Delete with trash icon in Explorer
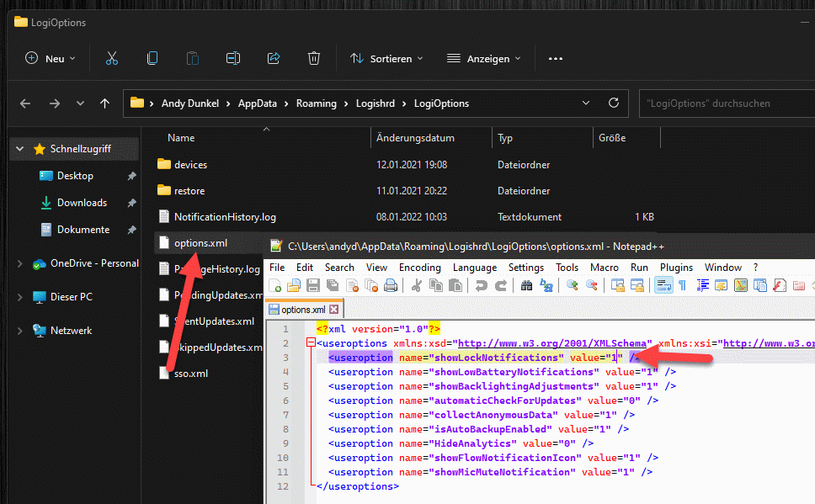 point(314,58)
